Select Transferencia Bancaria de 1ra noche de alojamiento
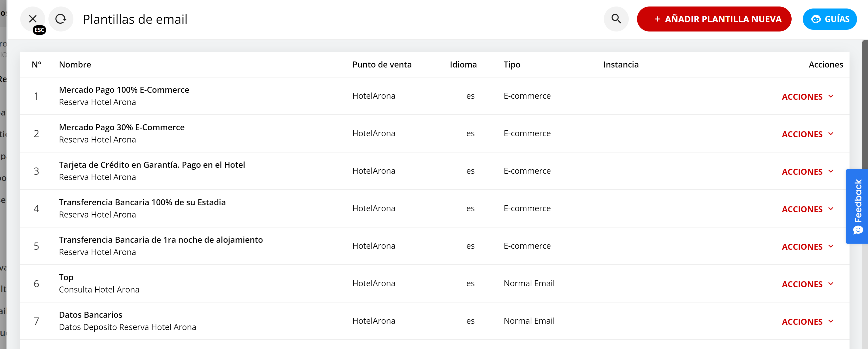 click(161, 239)
